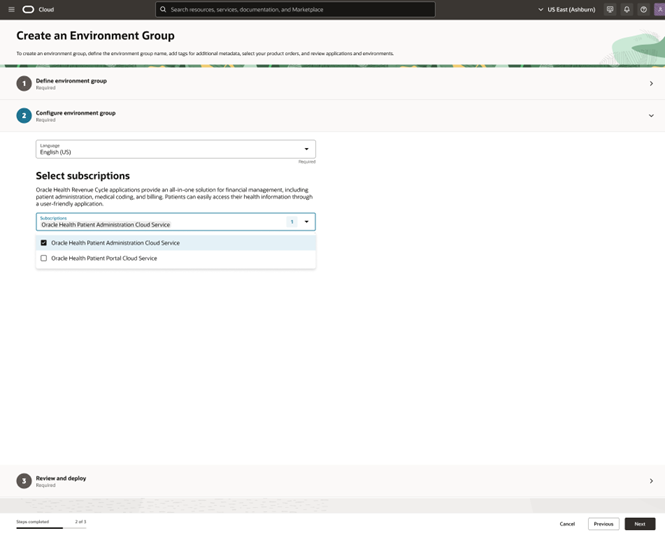Click the Subscriptions field selected value text
The image size is (665, 533).
[106, 225]
